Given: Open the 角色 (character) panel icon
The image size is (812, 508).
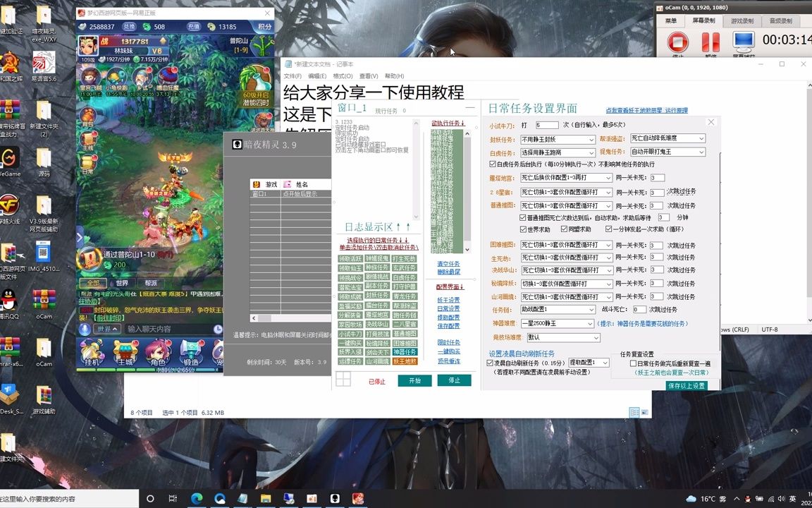Looking at the screenshot, I should (x=159, y=351).
